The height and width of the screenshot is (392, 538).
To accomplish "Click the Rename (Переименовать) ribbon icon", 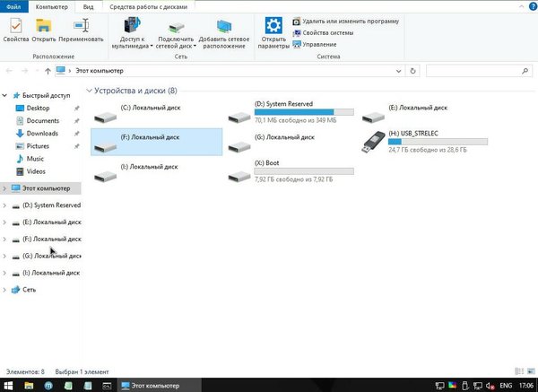I will (81, 30).
